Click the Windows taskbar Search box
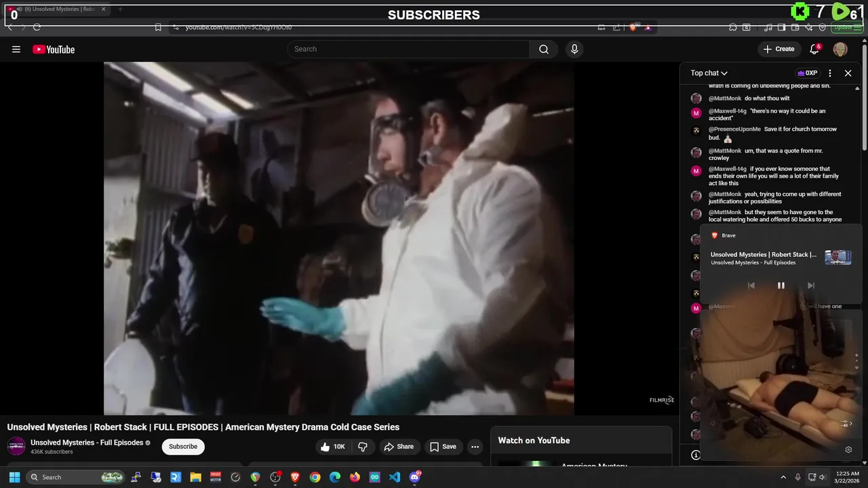 pyautogui.click(x=76, y=477)
